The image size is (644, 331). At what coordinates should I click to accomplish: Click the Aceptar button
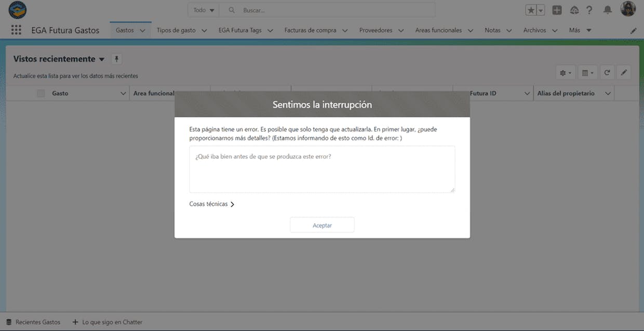(x=322, y=225)
